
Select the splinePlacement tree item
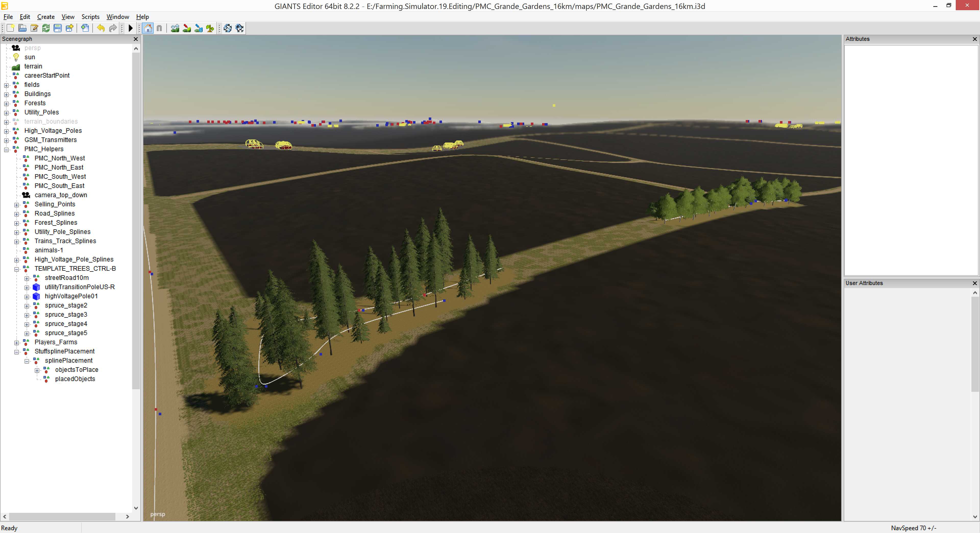pos(69,361)
